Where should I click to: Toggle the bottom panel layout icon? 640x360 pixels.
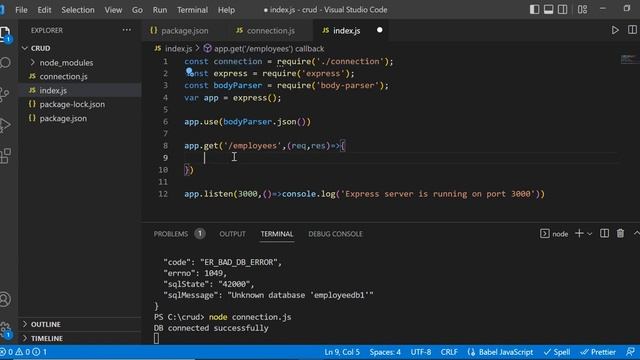(x=549, y=9)
